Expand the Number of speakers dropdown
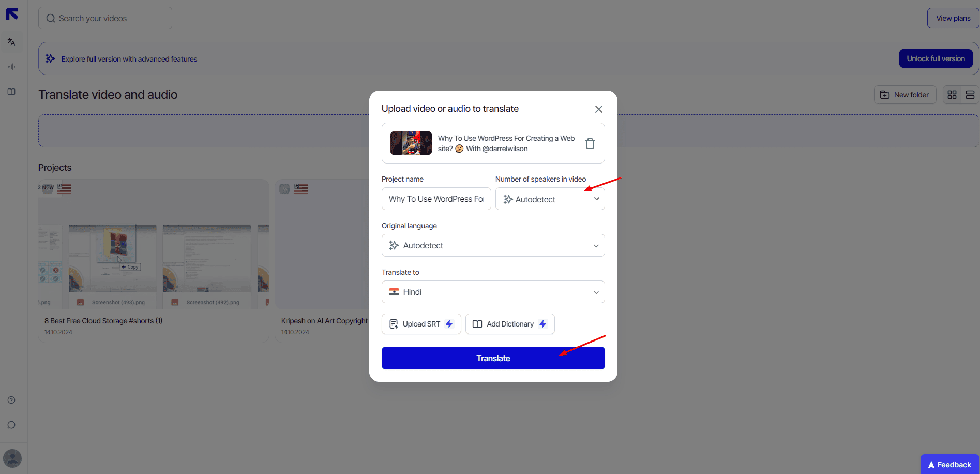This screenshot has width=980, height=474. point(550,199)
